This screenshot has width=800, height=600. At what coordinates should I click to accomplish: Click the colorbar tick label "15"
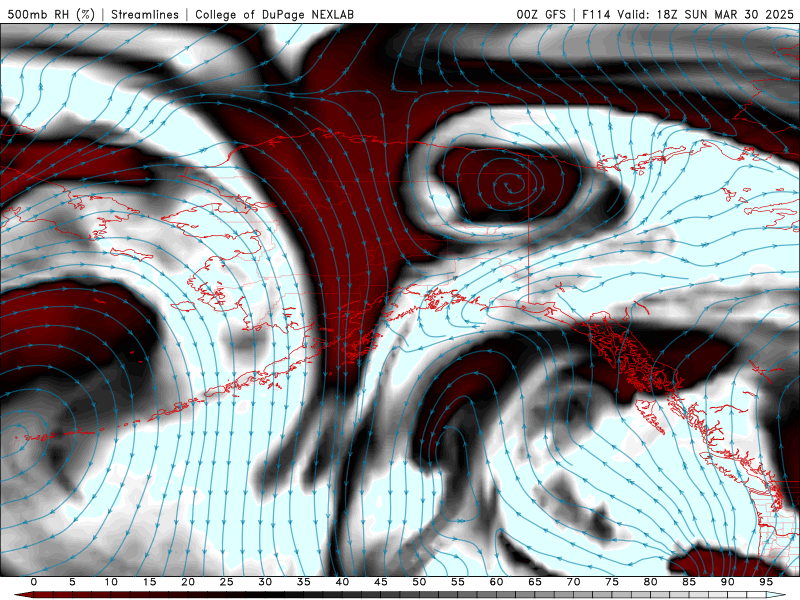pyautogui.click(x=149, y=582)
